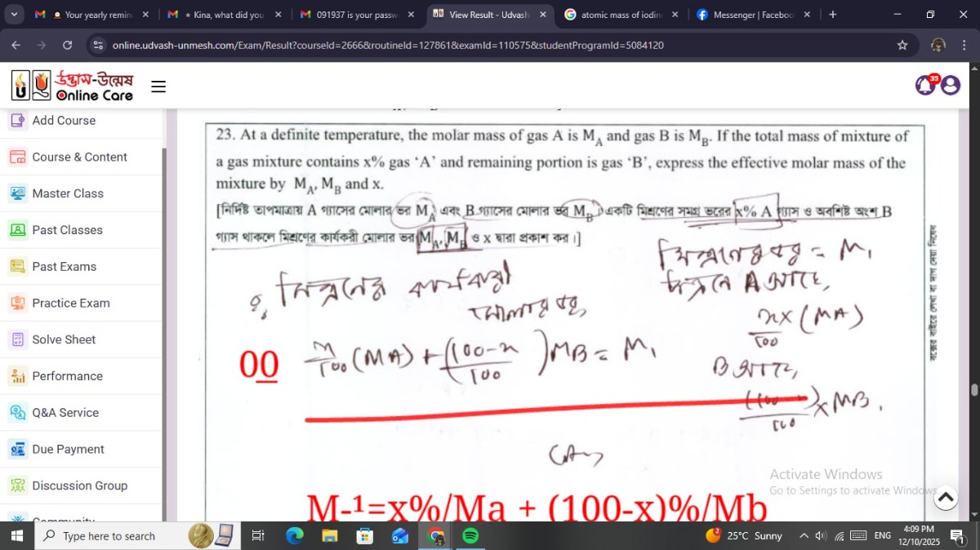Open the user profile avatar icon
Image resolution: width=980 pixels, height=550 pixels.
pyautogui.click(x=951, y=85)
